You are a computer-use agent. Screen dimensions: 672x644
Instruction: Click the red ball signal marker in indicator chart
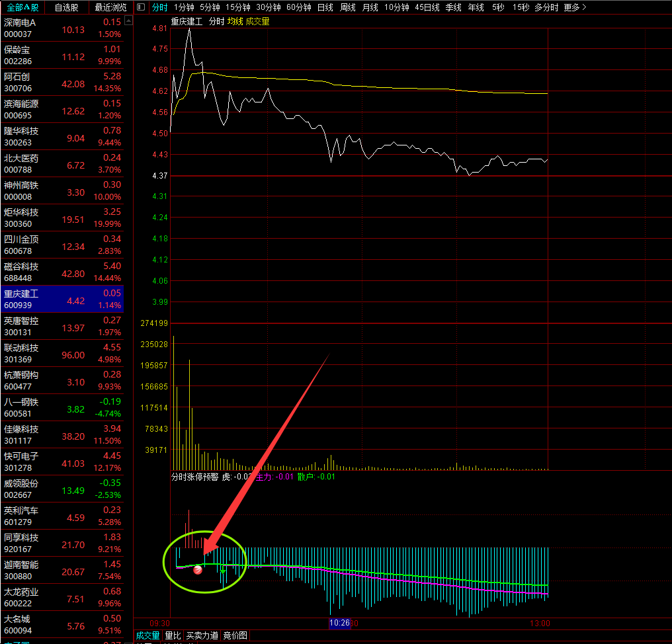(x=198, y=569)
